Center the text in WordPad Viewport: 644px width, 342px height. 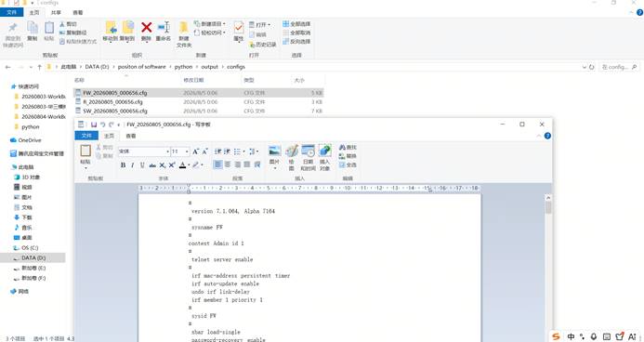[x=228, y=164]
